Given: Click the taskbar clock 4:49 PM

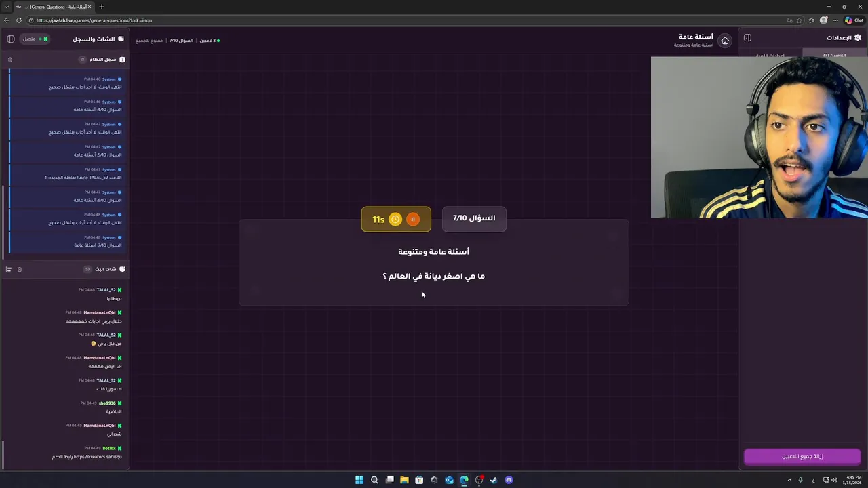Looking at the screenshot, I should pyautogui.click(x=851, y=480).
